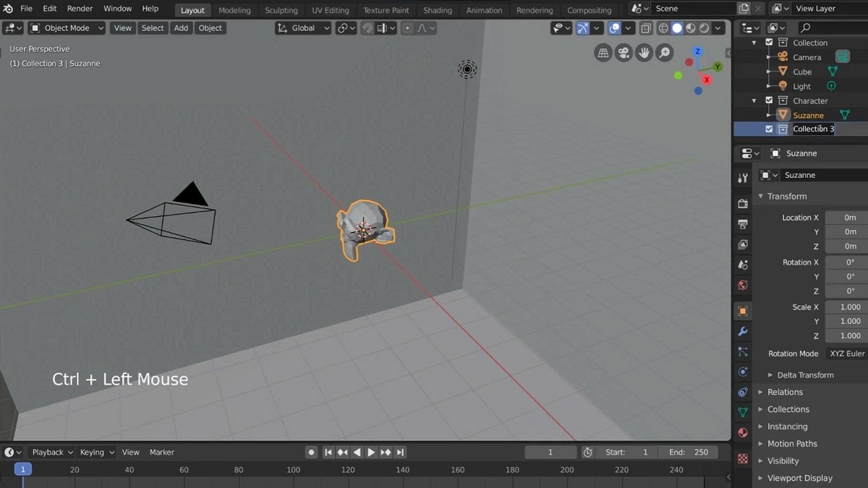
Task: Open the viewport Add menu
Action: click(x=181, y=28)
